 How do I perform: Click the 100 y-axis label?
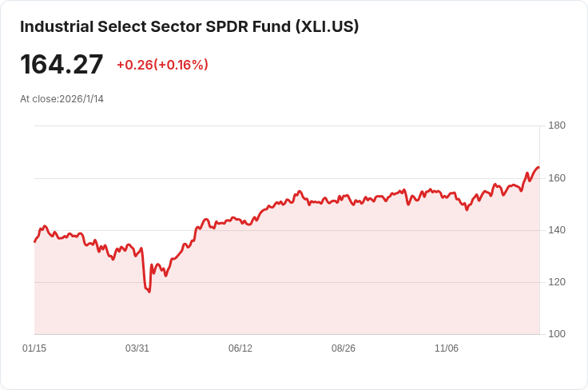pos(556,334)
